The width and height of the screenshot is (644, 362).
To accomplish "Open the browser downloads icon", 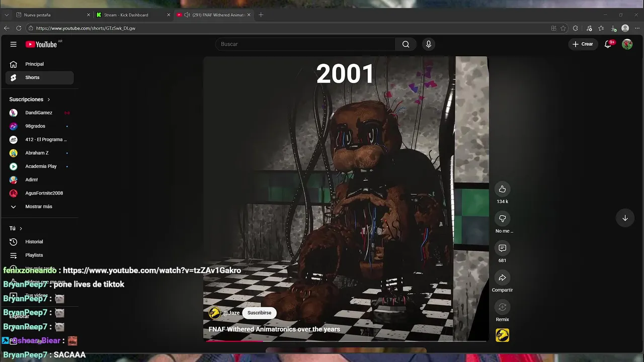I will pyautogui.click(x=614, y=28).
